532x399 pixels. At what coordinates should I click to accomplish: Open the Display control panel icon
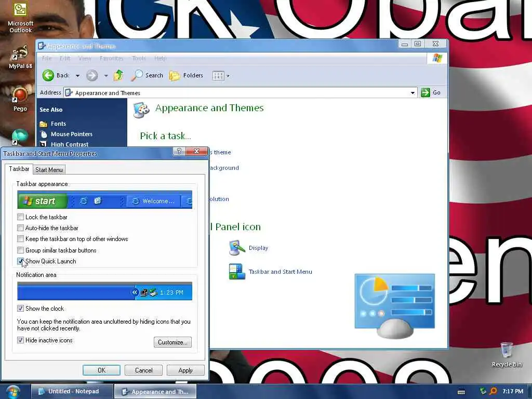237,248
